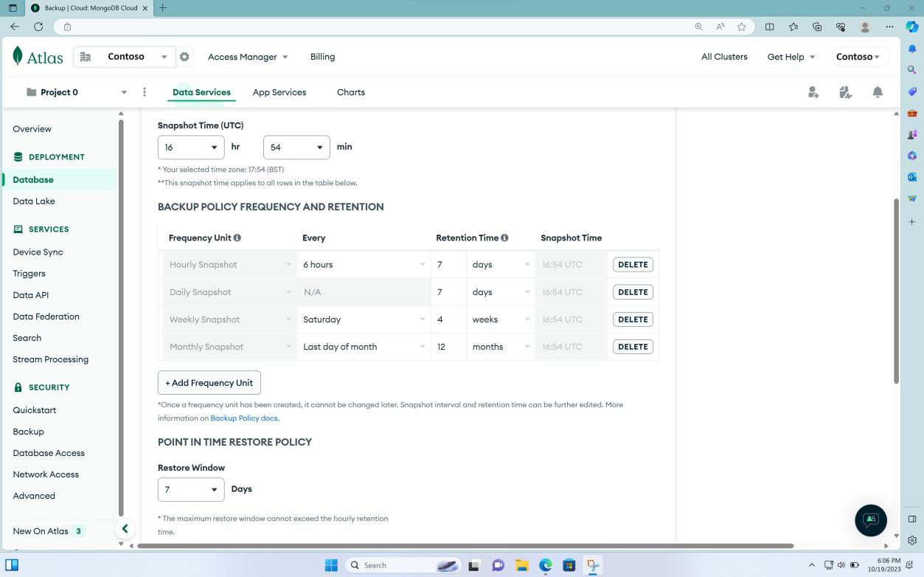Switch to the App Services tab
The image size is (924, 577).
click(279, 91)
